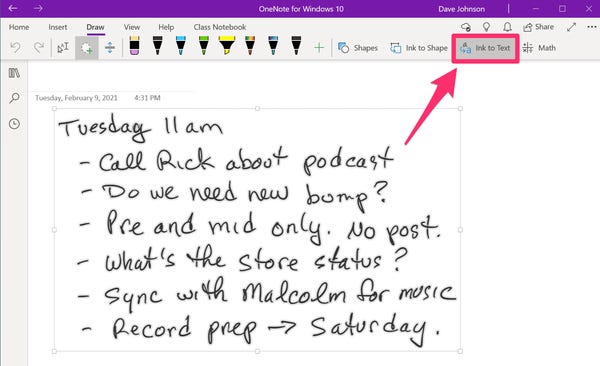Select the text cursor selection tool
This screenshot has height=366, width=600.
63,48
